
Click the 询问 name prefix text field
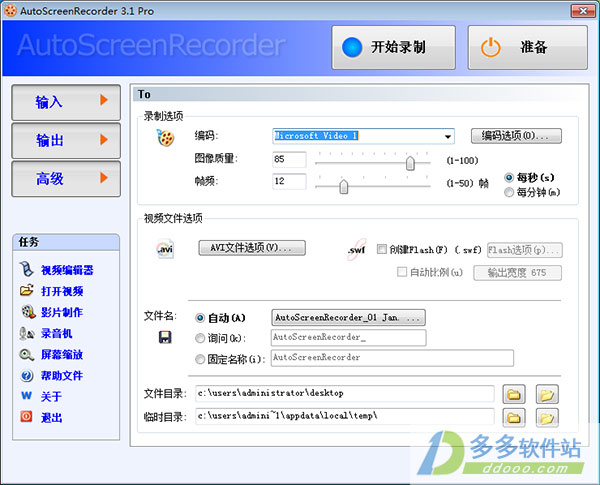349,338
